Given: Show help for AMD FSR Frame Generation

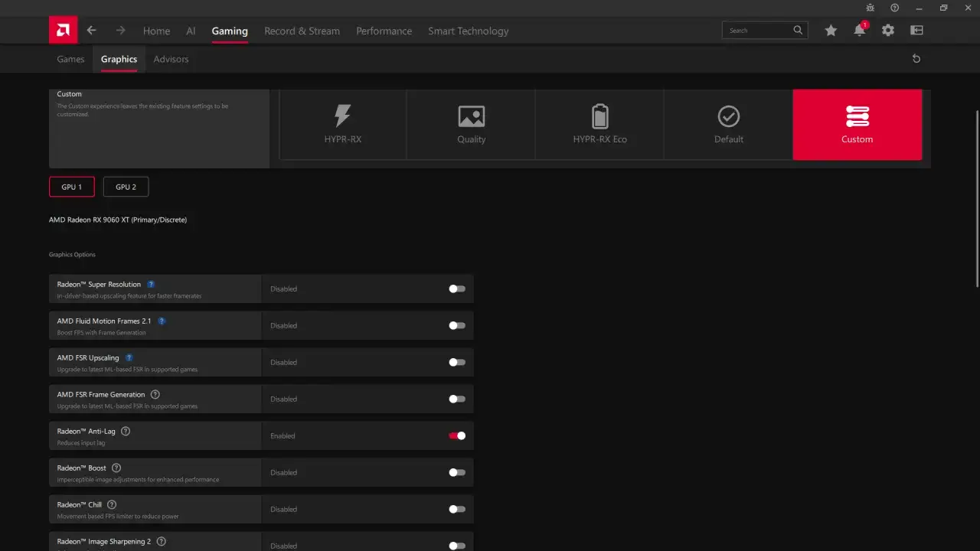Looking at the screenshot, I should click(x=155, y=395).
